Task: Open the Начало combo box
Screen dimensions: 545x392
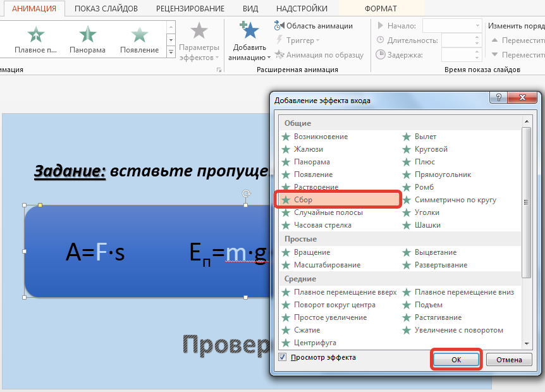Action: pos(452,26)
